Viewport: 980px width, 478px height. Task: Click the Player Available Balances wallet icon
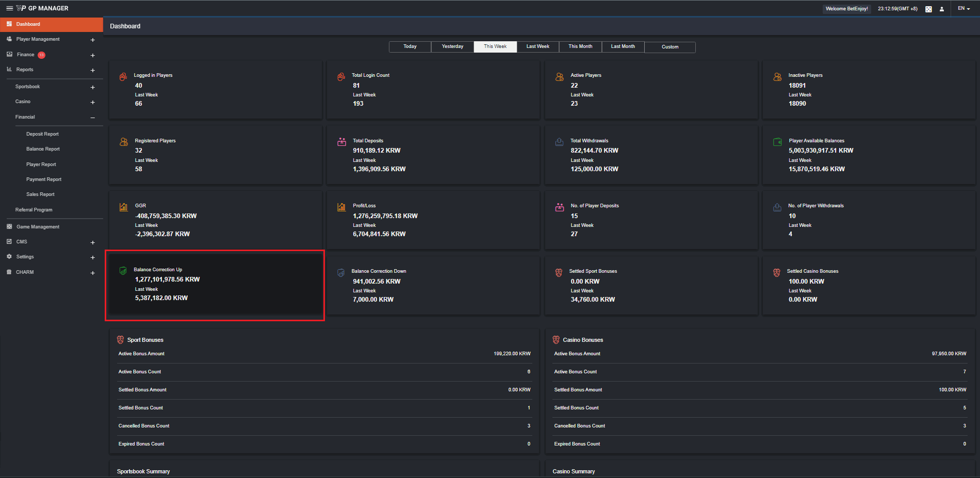pos(777,142)
